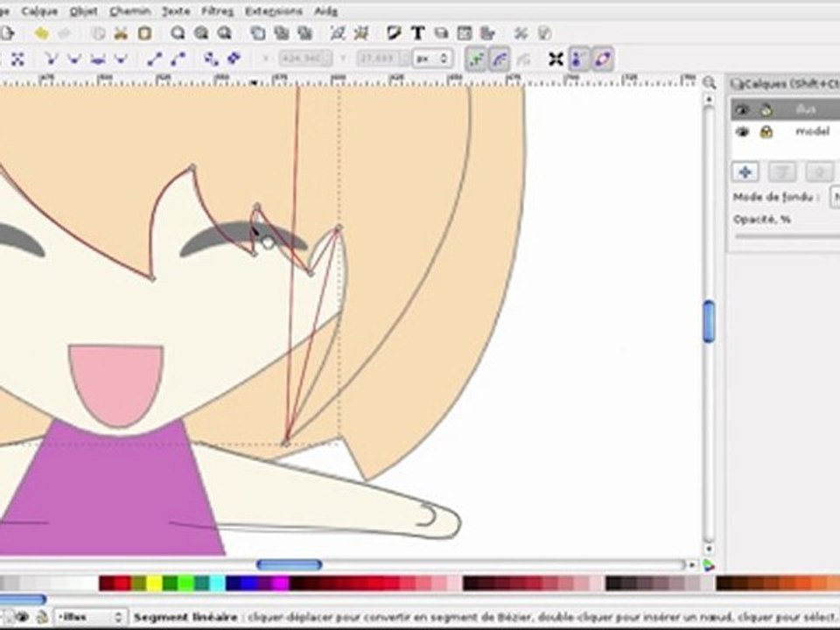
Task: Click the Objet menu
Action: (x=84, y=10)
